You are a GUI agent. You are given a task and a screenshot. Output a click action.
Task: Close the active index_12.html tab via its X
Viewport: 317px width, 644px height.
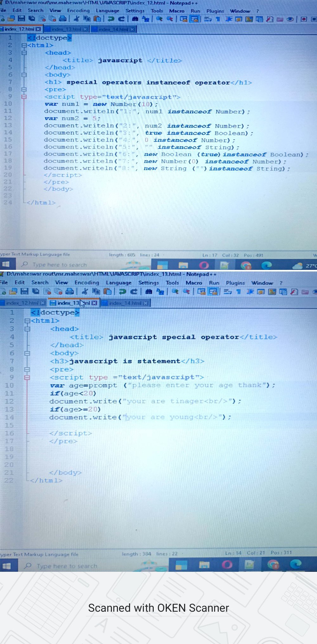(38, 29)
